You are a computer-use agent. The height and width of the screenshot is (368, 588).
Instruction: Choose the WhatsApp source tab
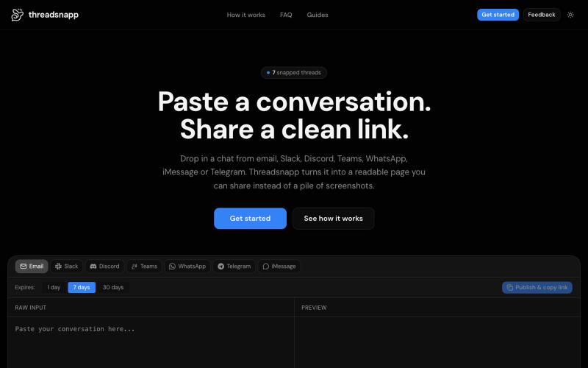coord(187,266)
